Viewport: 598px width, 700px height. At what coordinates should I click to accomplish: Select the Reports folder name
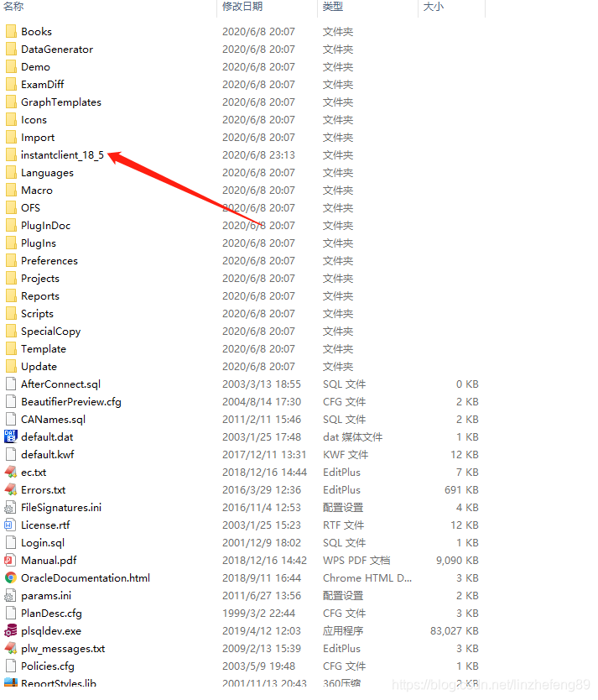pyautogui.click(x=40, y=296)
